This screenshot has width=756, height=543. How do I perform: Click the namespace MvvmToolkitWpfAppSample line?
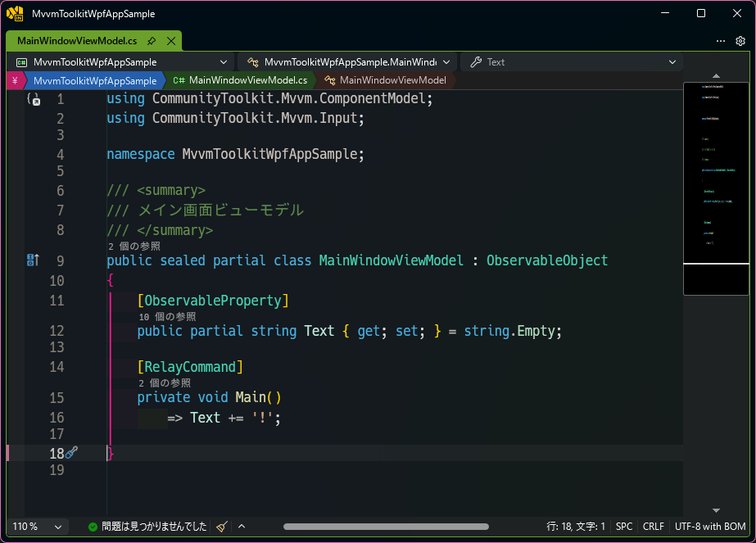235,154
